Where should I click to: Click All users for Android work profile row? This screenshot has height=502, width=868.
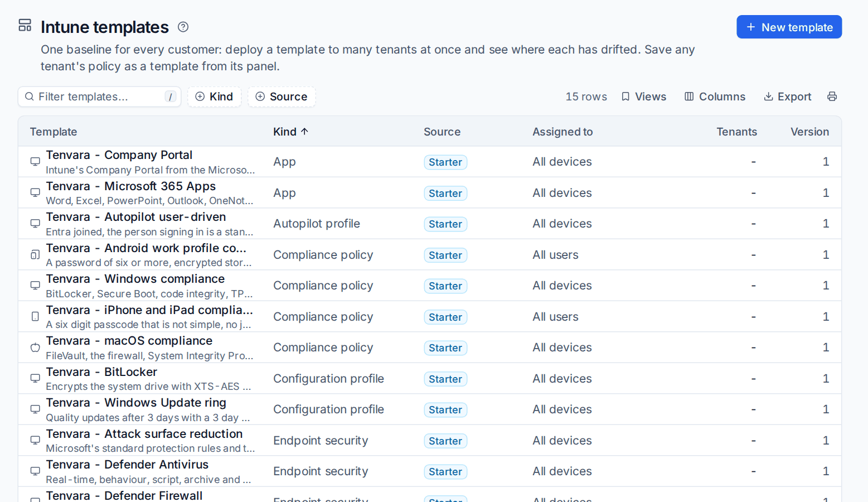[x=555, y=255]
